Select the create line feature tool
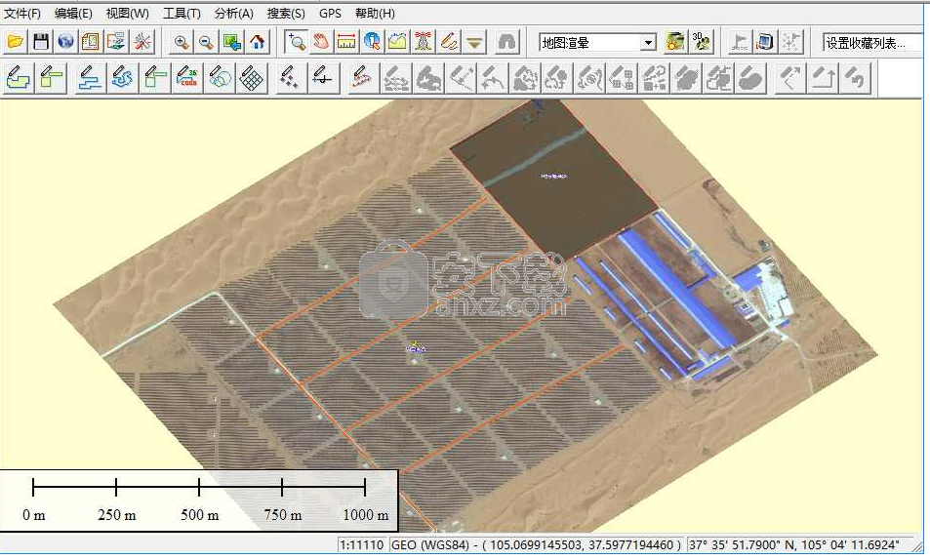Image resolution: width=930 pixels, height=560 pixels. coord(90,78)
